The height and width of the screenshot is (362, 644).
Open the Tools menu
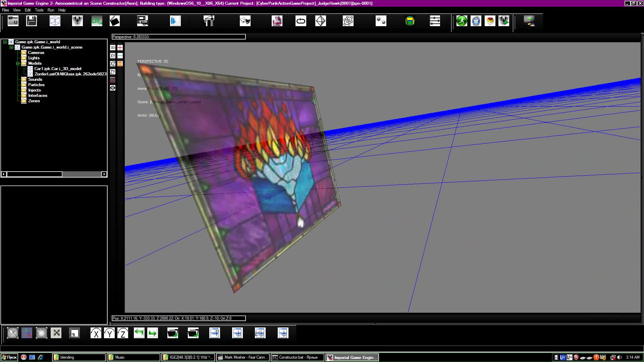pos(39,10)
